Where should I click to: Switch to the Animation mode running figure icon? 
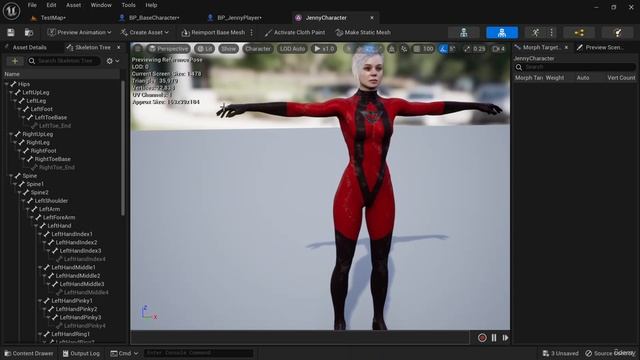(x=536, y=33)
